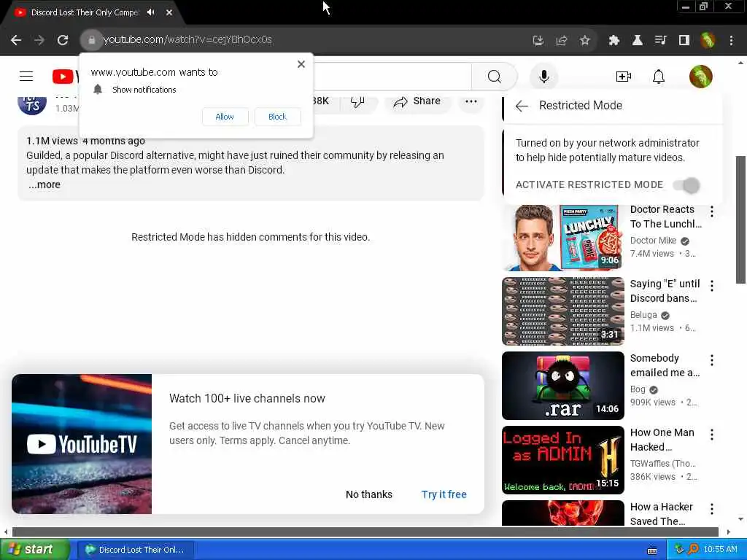
Task: Click the Share button
Action: tap(417, 101)
